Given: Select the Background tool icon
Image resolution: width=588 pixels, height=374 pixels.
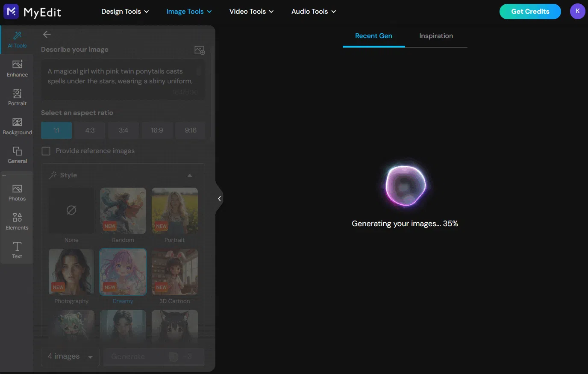Looking at the screenshot, I should pyautogui.click(x=17, y=127).
